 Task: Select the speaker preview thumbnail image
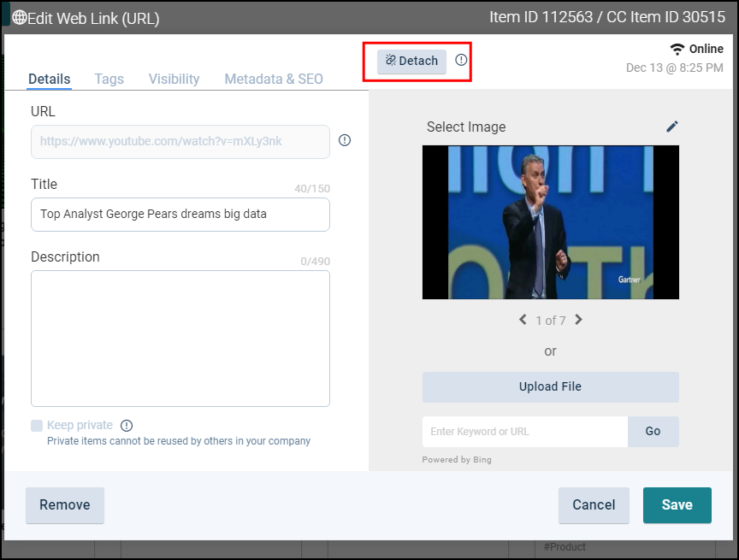pos(550,222)
